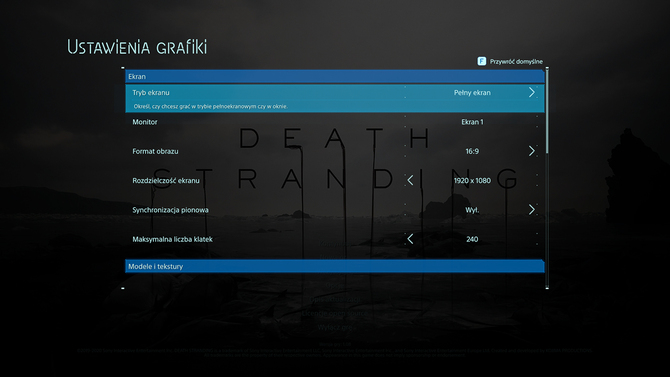Click the 240 max frames value

click(472, 239)
